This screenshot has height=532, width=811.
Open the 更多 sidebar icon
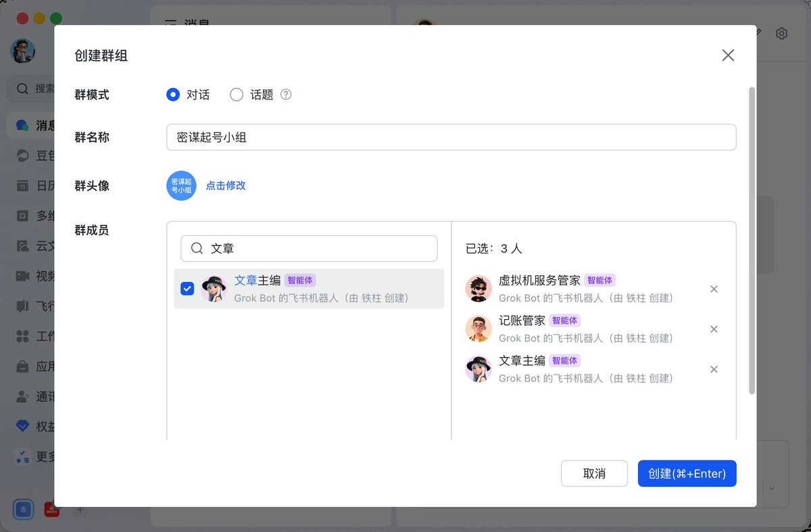click(x=22, y=457)
